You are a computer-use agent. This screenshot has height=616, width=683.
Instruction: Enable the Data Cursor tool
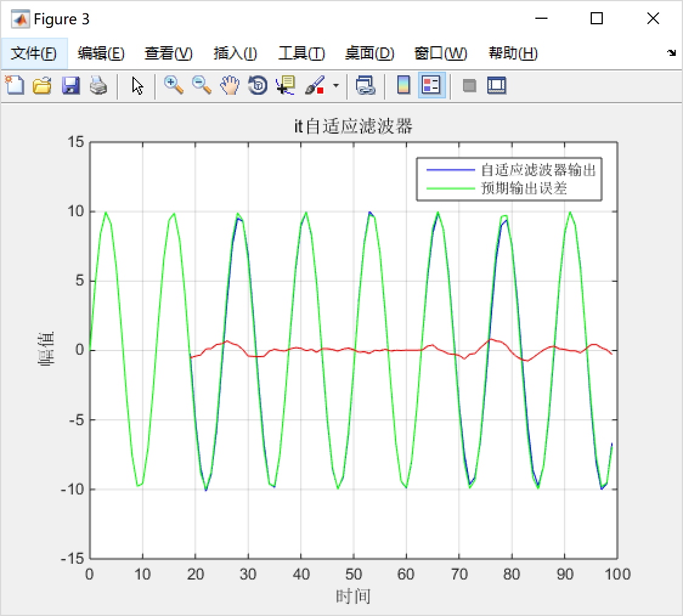(x=286, y=85)
